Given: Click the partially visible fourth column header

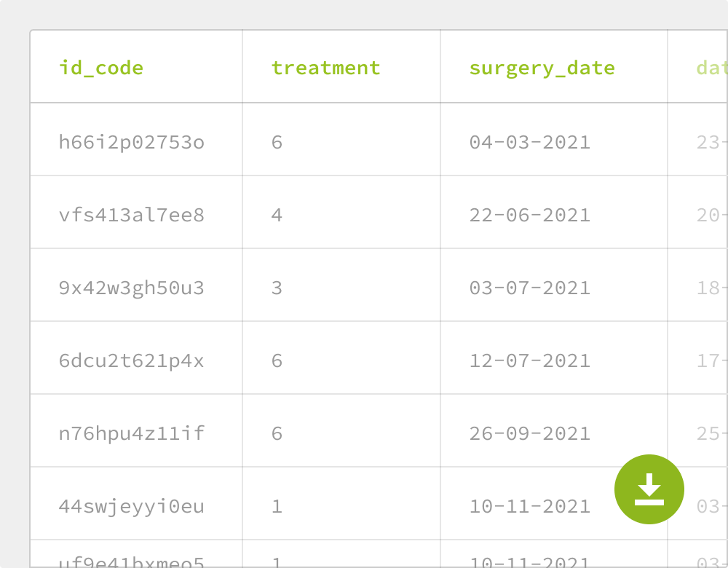Looking at the screenshot, I should (711, 68).
